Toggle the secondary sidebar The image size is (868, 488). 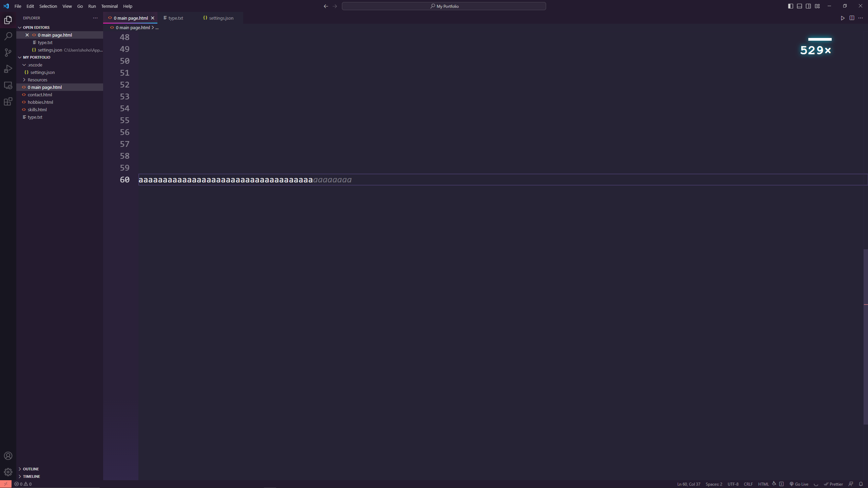pos(808,6)
